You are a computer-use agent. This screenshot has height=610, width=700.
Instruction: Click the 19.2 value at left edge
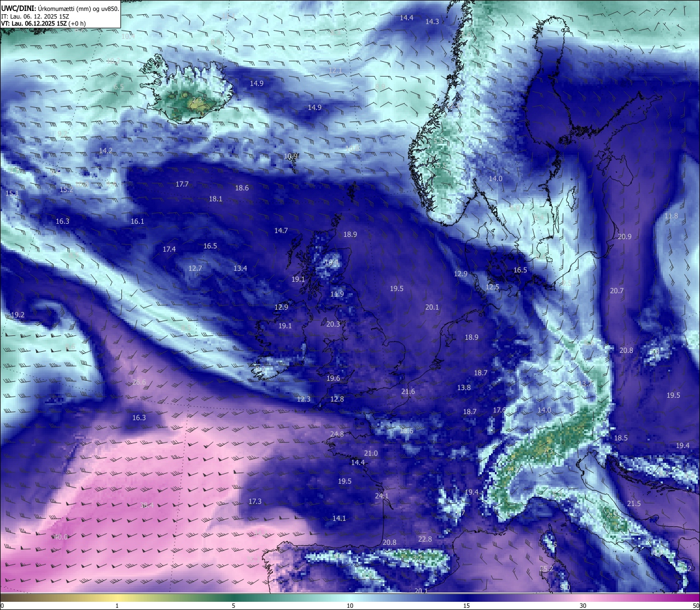18,315
